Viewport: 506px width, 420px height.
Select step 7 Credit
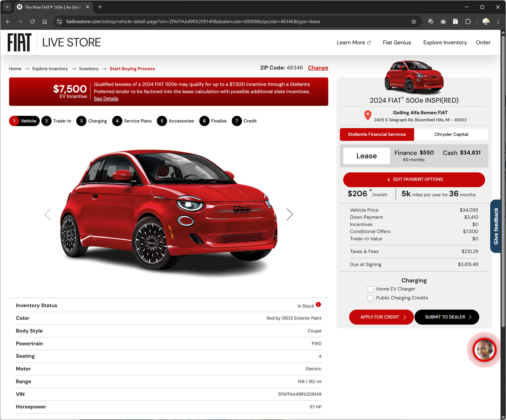(244, 121)
